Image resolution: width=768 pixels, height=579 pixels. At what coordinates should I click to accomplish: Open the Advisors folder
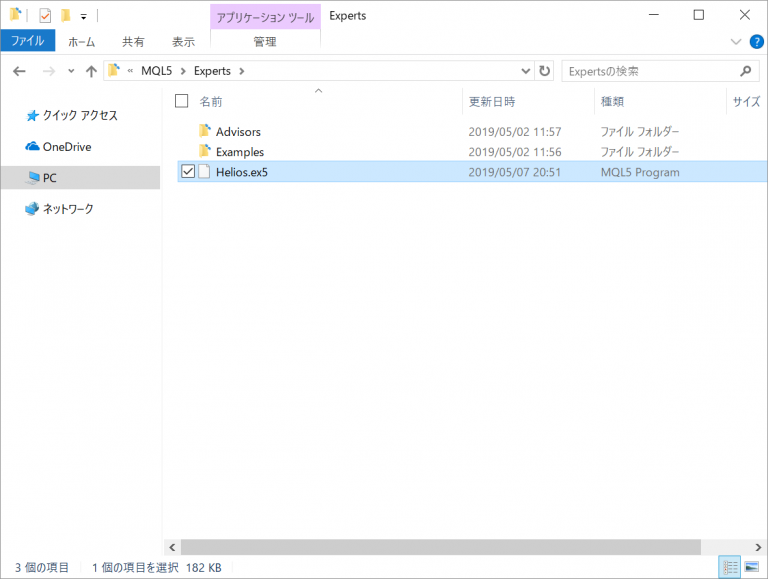click(x=238, y=132)
